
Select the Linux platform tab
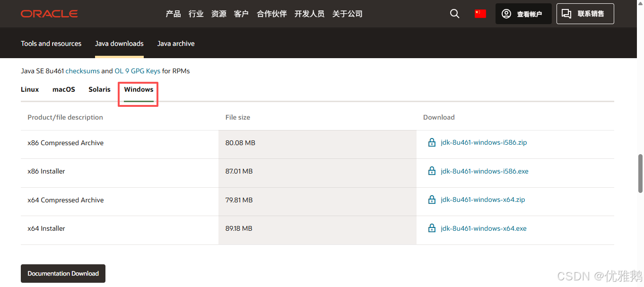(x=30, y=89)
